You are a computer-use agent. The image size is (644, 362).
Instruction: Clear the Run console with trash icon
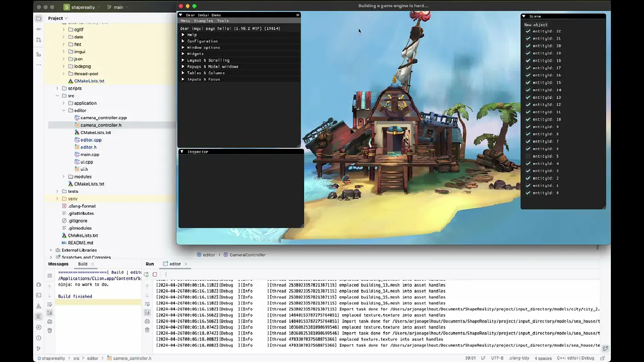point(147,330)
